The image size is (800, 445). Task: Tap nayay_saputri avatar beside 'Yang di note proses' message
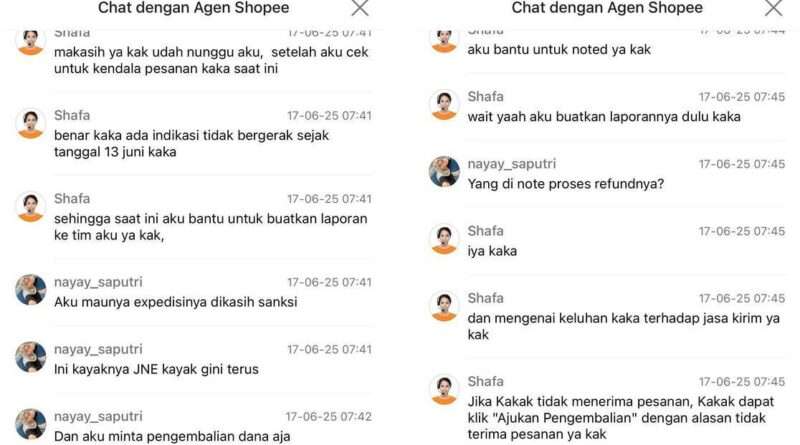click(x=444, y=171)
